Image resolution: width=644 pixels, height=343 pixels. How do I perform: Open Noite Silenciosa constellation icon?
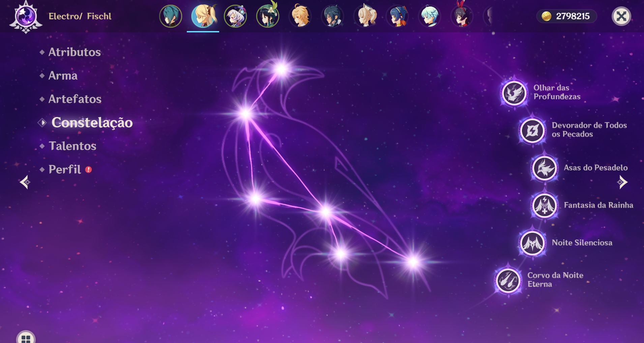click(x=532, y=243)
